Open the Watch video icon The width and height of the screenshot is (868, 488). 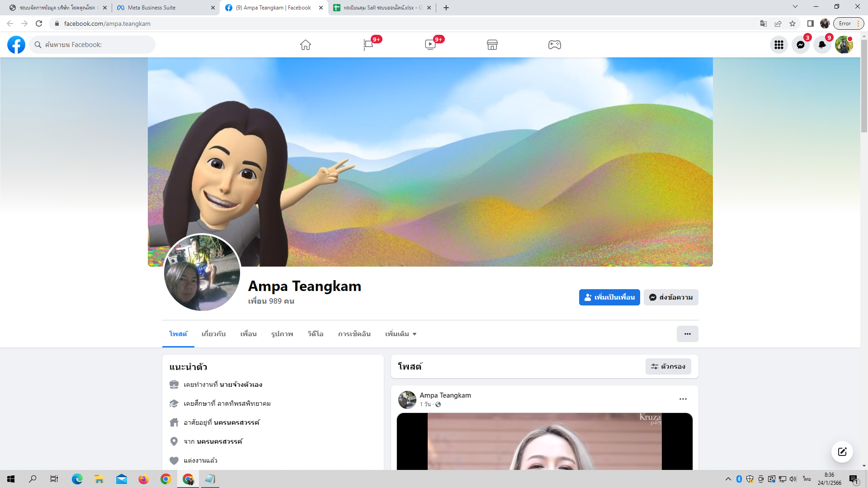430,45
